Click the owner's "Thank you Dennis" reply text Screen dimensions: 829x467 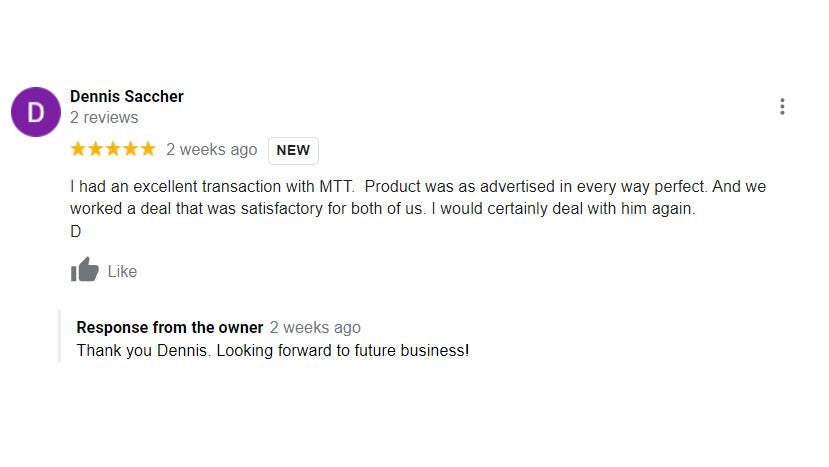[272, 351]
